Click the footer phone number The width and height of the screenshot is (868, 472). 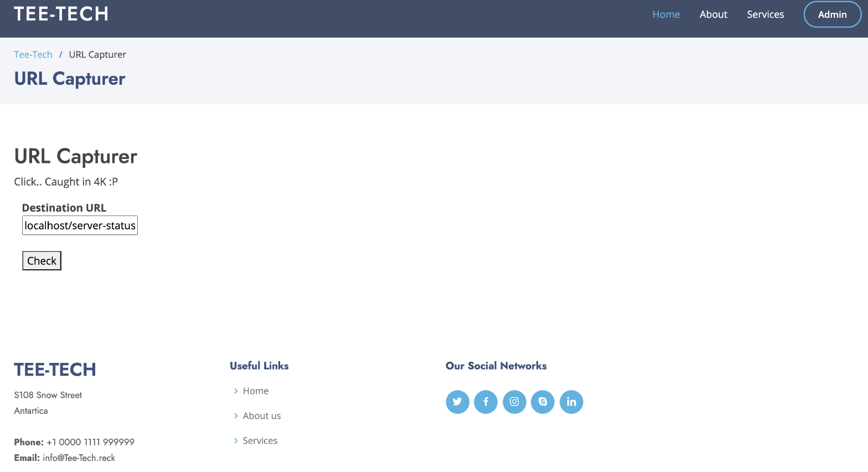point(90,442)
